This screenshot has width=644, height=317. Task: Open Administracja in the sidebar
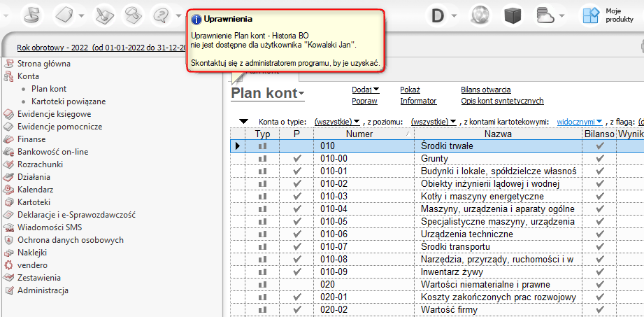coord(43,290)
